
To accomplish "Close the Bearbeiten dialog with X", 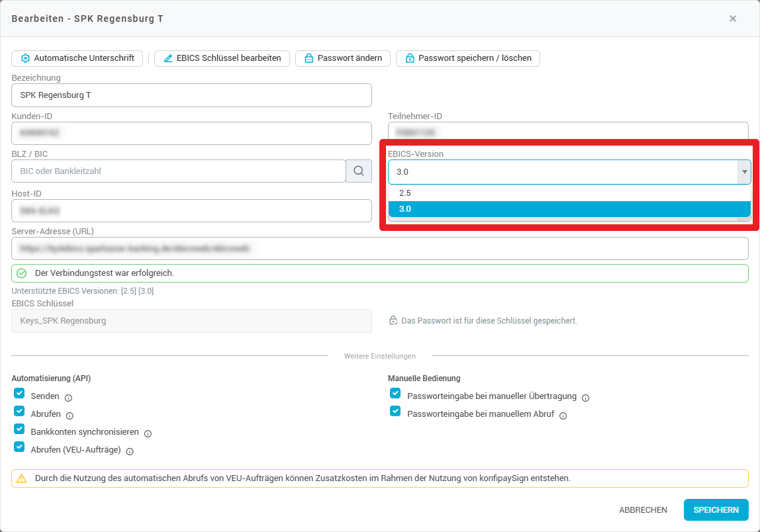I will tap(732, 19).
